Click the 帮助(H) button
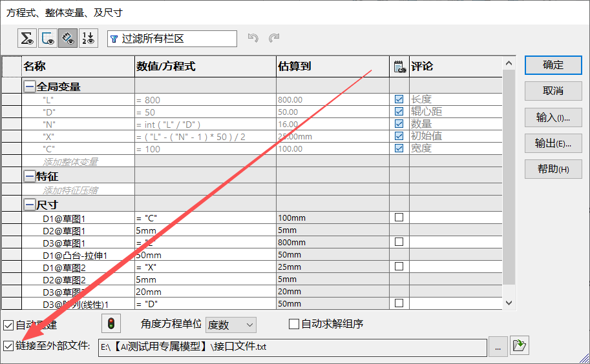The image size is (590, 364). click(x=553, y=169)
